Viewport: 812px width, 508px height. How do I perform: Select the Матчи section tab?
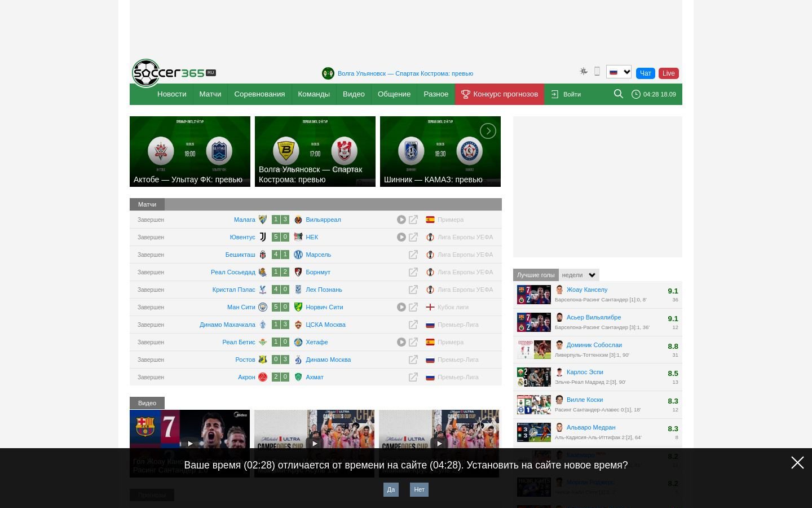[147, 204]
